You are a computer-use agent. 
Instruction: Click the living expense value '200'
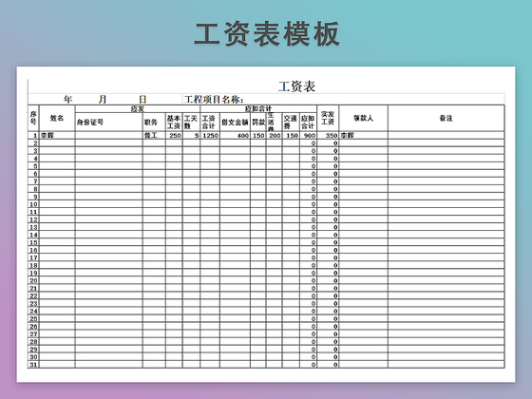coord(275,136)
